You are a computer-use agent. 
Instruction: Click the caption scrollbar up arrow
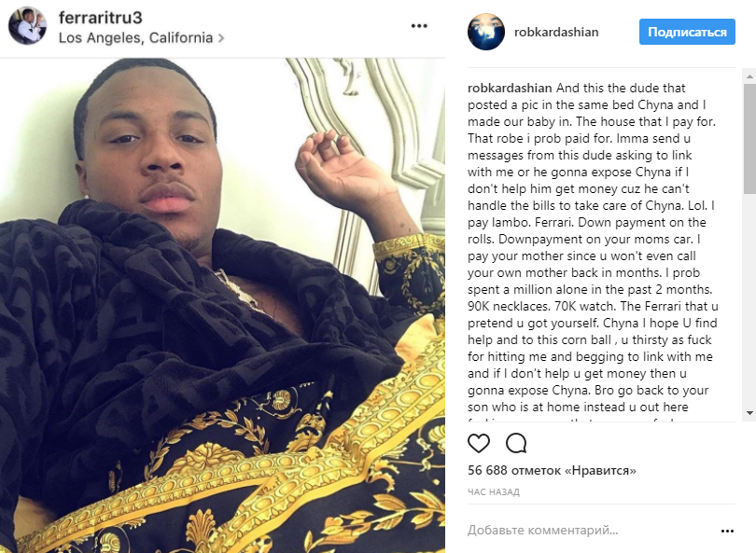pos(749,76)
